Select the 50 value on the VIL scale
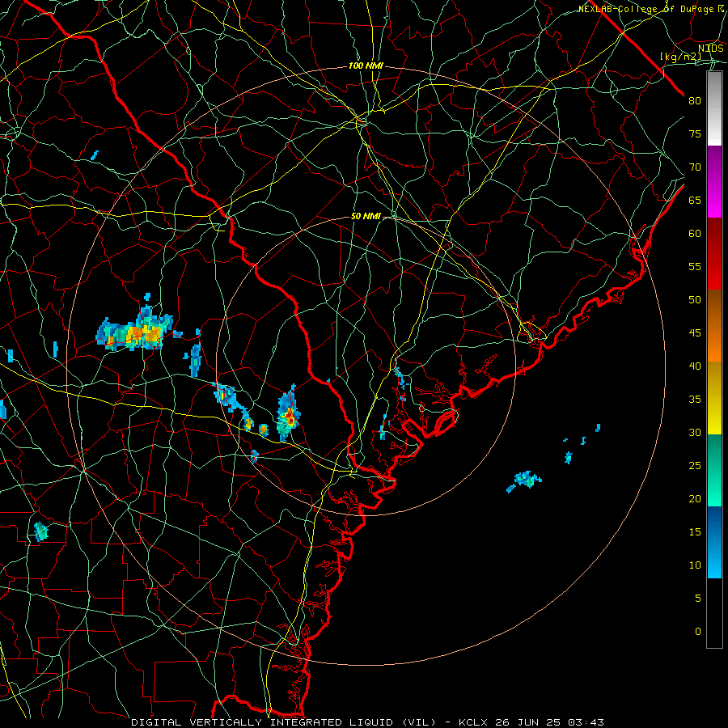This screenshot has height=728, width=728. pyautogui.click(x=695, y=300)
